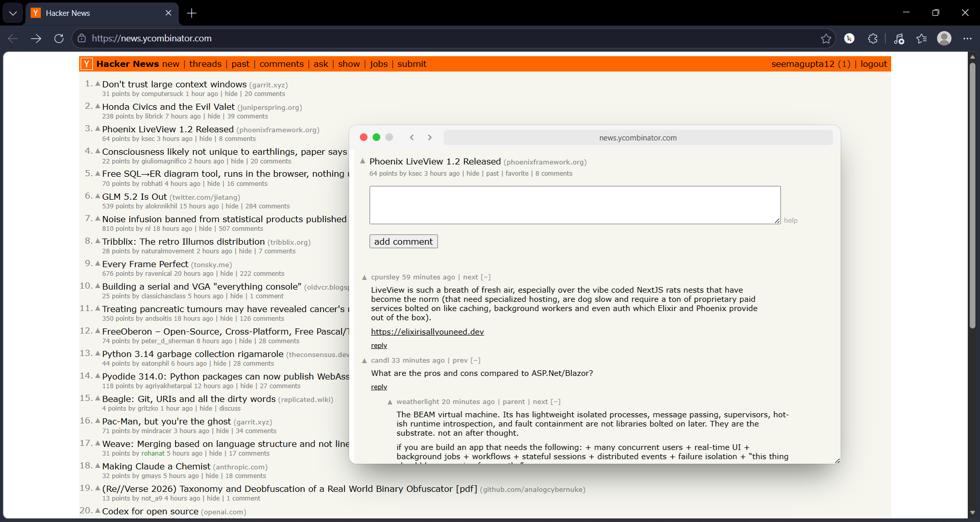Upvote weatherlight's comment
Viewport: 980px width, 522px height.
pyautogui.click(x=390, y=402)
